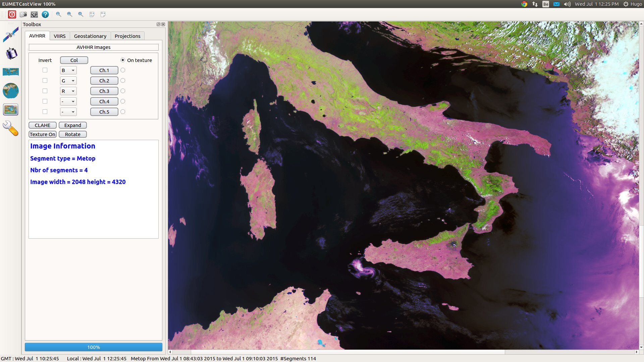Open the B channel dropdown
Viewport: 644px width, 362px height.
click(x=68, y=70)
